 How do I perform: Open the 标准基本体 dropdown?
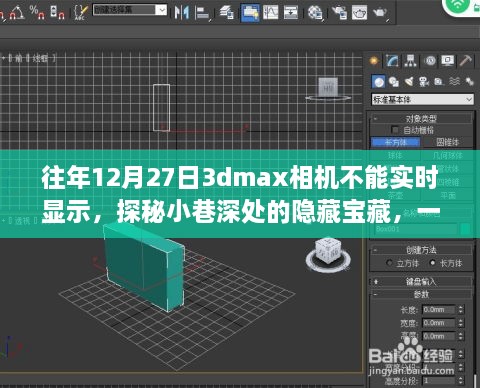coord(422,99)
